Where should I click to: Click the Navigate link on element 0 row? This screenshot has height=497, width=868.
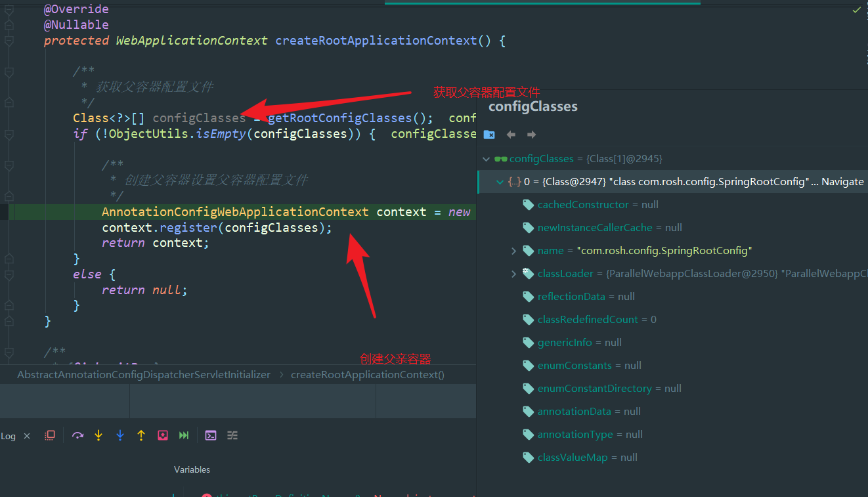[842, 182]
